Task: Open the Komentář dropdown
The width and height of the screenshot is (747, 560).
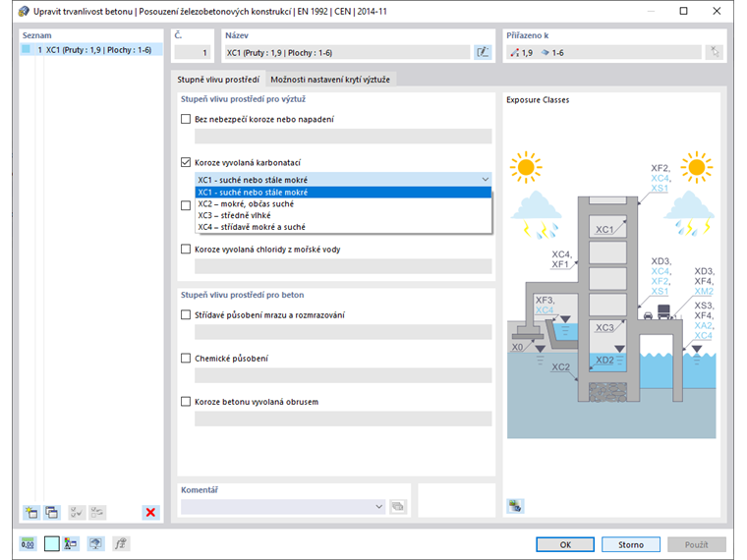Action: tap(378, 507)
